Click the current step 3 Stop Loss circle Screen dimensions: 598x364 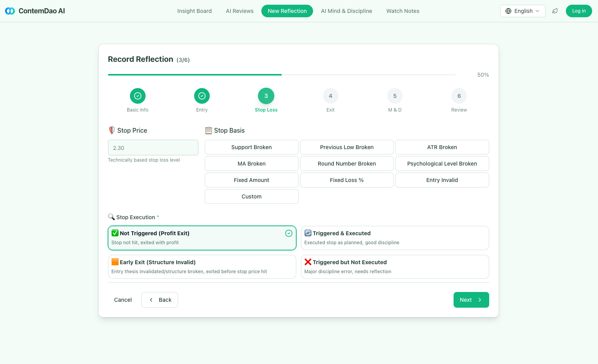tap(266, 96)
